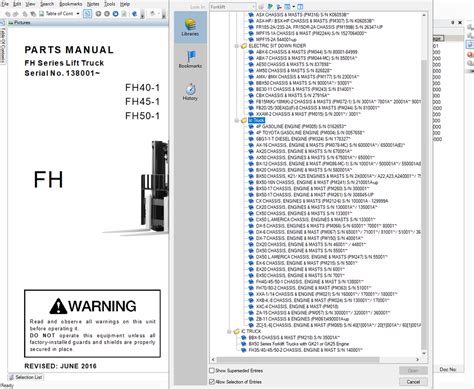Image resolution: width=474 pixels, height=389 pixels.
Task: Open the Tools menu
Action: point(110,4)
